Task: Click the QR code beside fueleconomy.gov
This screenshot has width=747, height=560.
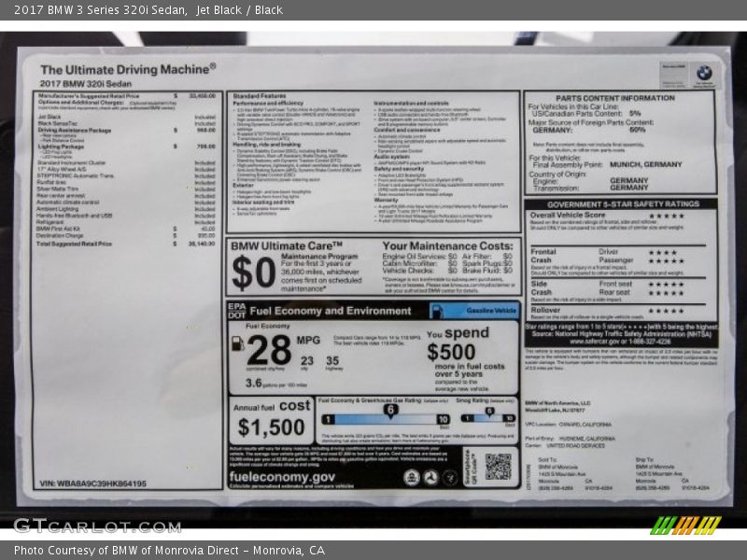Action: [x=499, y=467]
